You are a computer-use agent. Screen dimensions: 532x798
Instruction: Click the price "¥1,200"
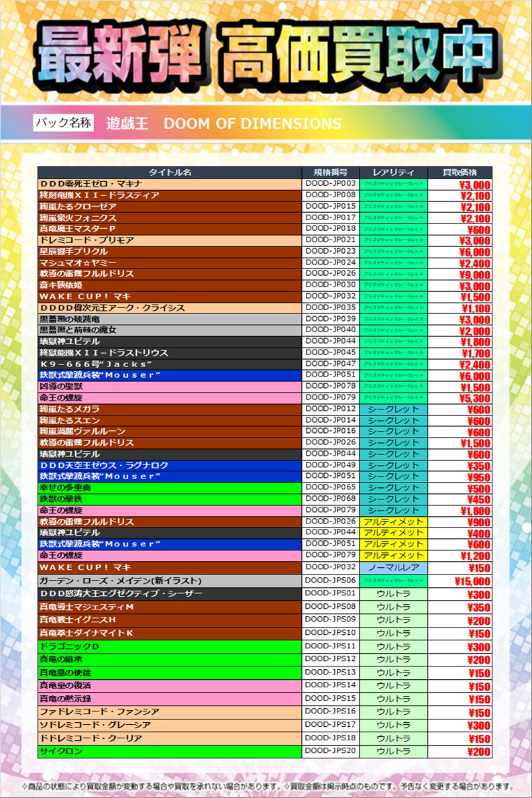pyautogui.click(x=475, y=556)
